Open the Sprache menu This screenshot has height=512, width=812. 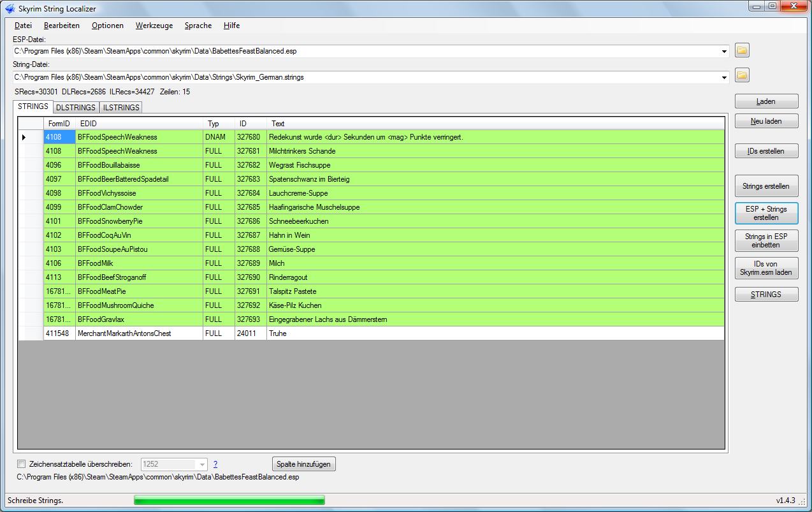[x=198, y=26]
